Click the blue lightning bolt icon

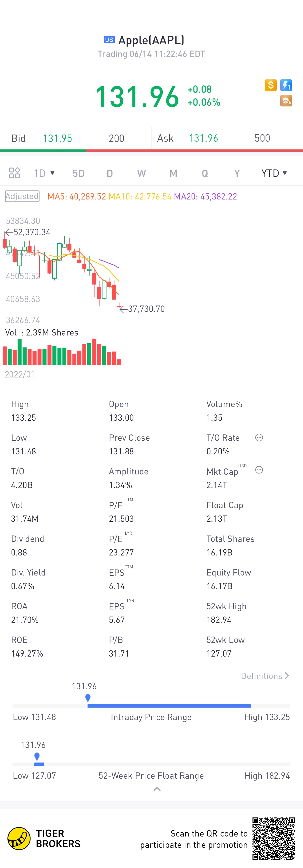[286, 85]
